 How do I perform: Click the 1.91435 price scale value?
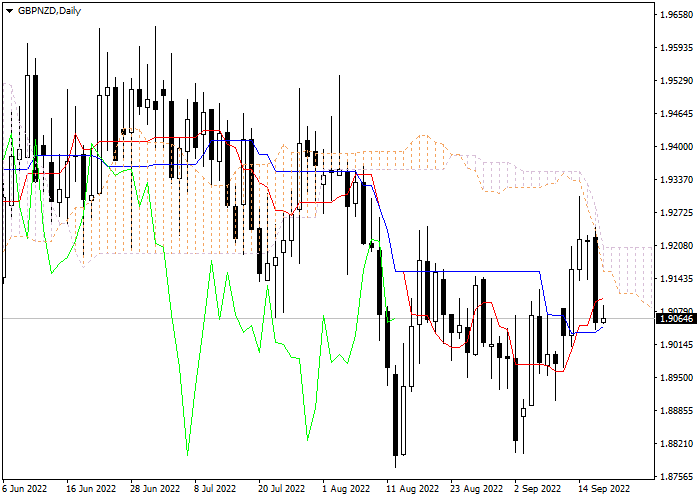(676, 279)
